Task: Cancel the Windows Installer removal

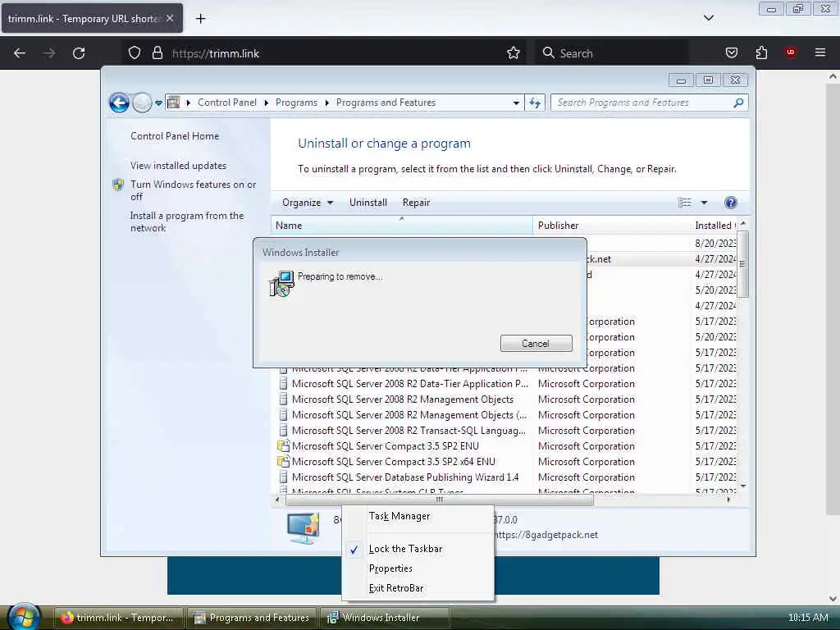Action: point(536,344)
